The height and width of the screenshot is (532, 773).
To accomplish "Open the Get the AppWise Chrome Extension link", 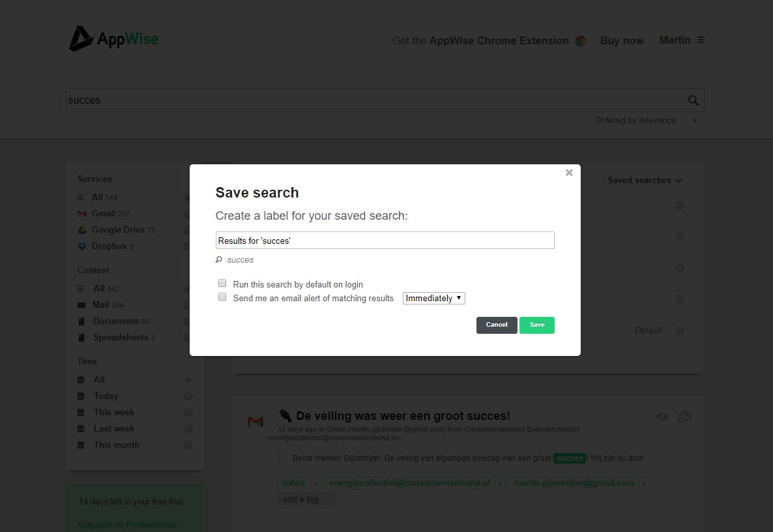I will (480, 41).
